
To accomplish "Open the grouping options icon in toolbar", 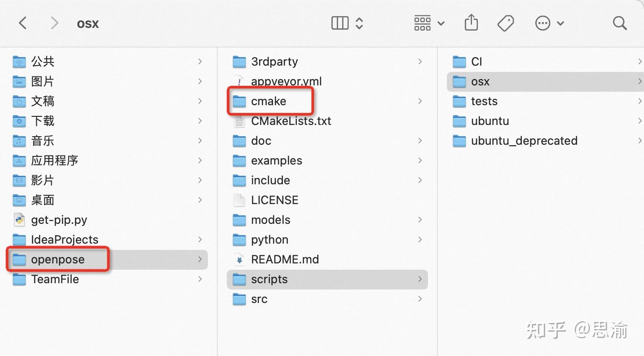I will click(x=422, y=22).
